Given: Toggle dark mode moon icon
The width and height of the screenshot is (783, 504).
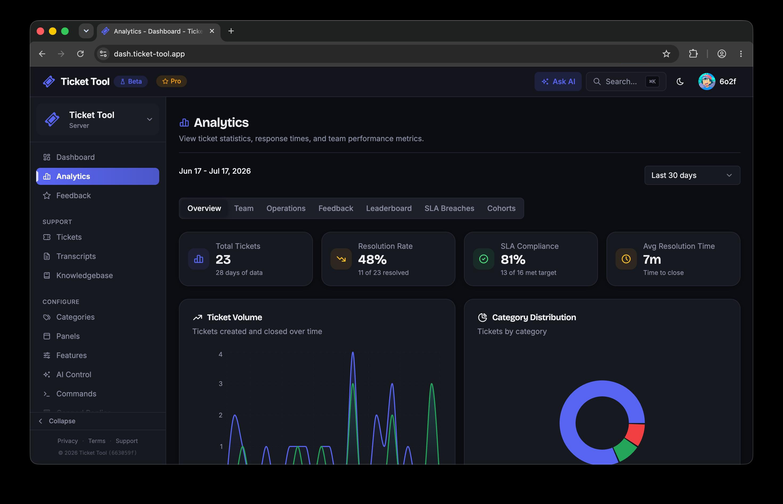Looking at the screenshot, I should pyautogui.click(x=680, y=81).
